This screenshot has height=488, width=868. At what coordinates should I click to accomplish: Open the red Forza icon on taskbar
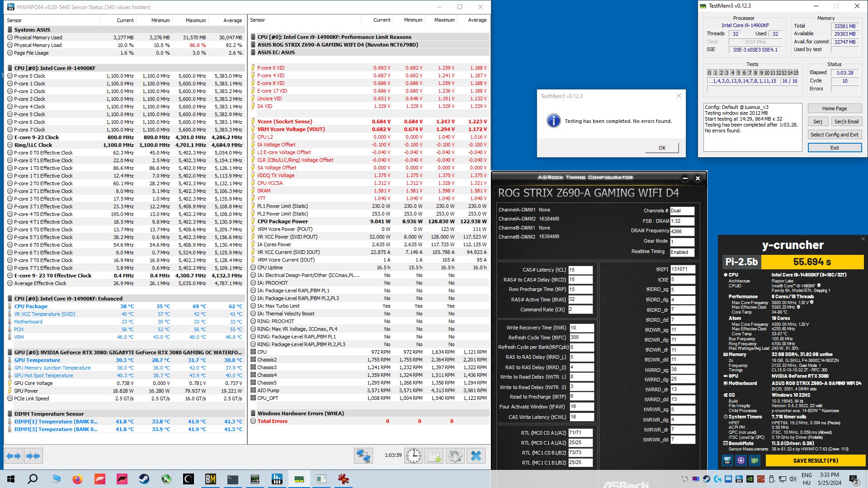point(100,479)
